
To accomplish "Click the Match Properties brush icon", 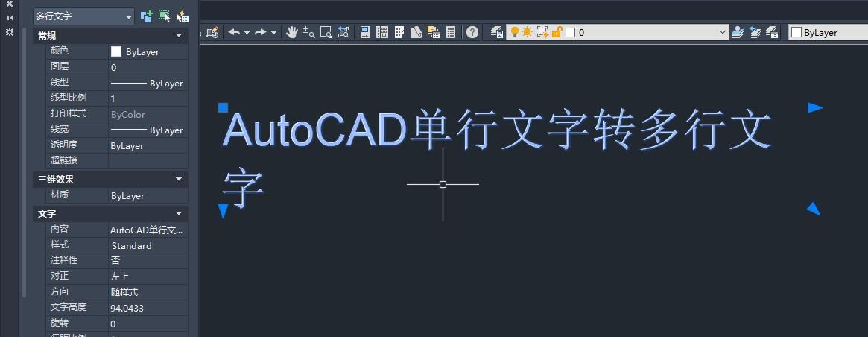I will (212, 32).
